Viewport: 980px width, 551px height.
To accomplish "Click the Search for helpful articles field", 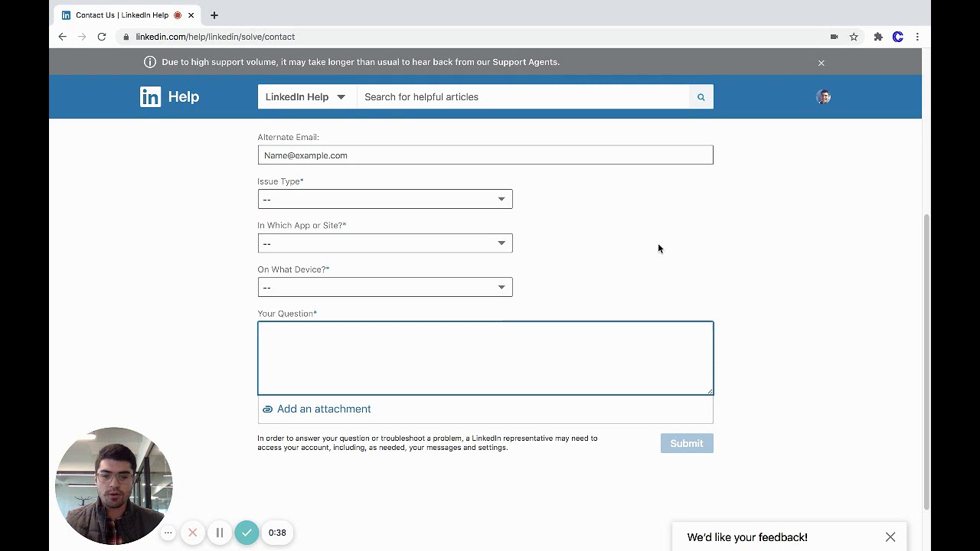I will click(x=523, y=97).
